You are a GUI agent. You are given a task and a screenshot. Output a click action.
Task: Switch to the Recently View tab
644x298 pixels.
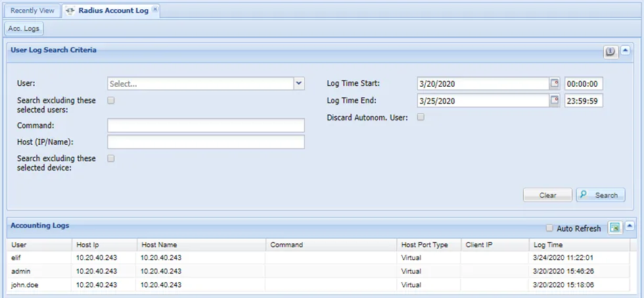(32, 11)
